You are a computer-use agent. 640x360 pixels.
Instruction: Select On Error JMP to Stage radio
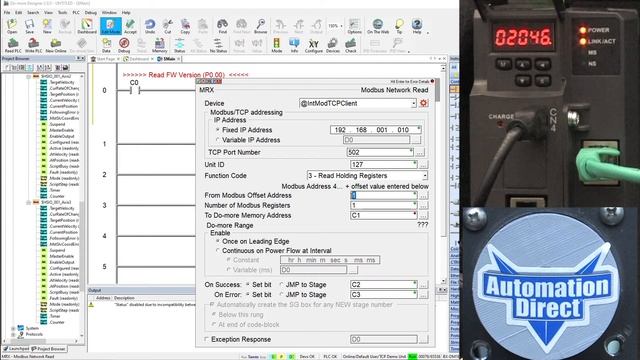pos(281,294)
